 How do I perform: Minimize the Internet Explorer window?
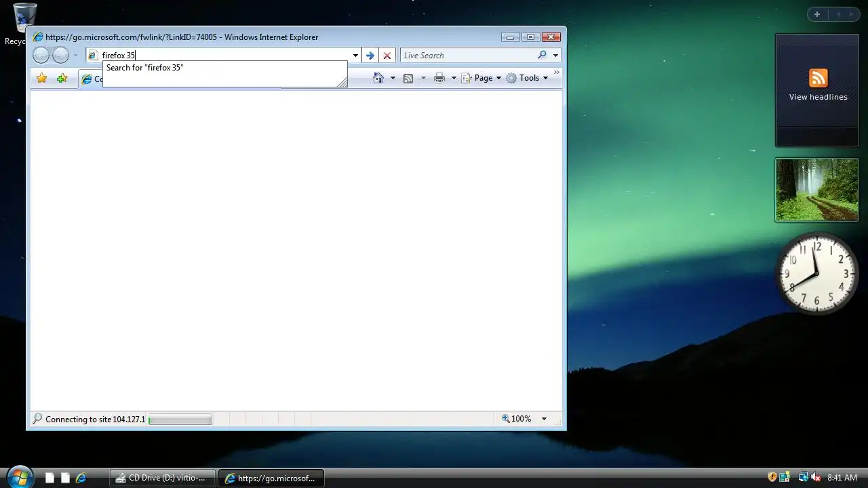[511, 37]
